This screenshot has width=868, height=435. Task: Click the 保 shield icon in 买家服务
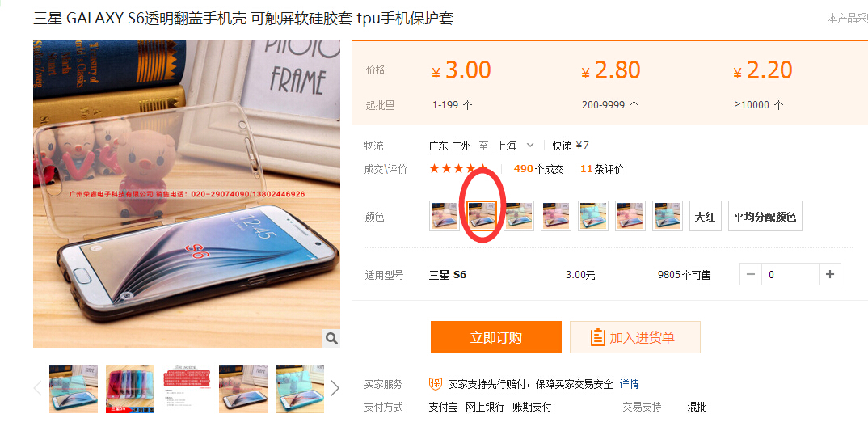coord(436,383)
